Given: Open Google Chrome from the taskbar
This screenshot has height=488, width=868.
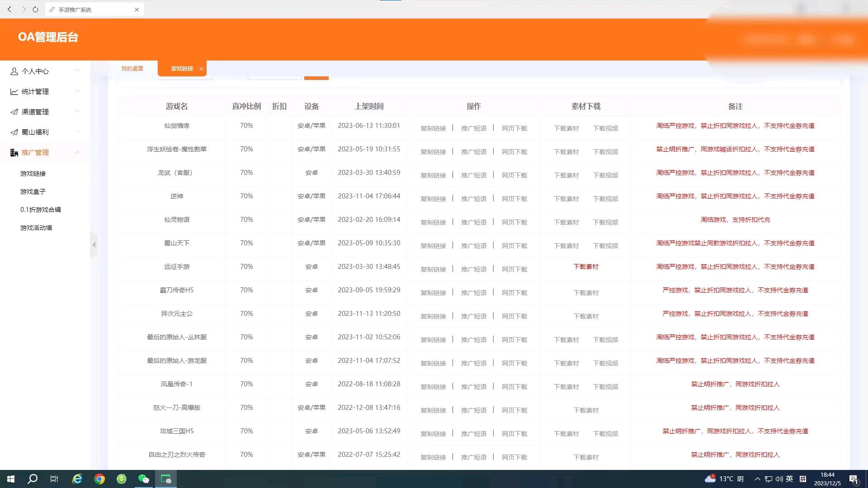Looking at the screenshot, I should tap(99, 479).
